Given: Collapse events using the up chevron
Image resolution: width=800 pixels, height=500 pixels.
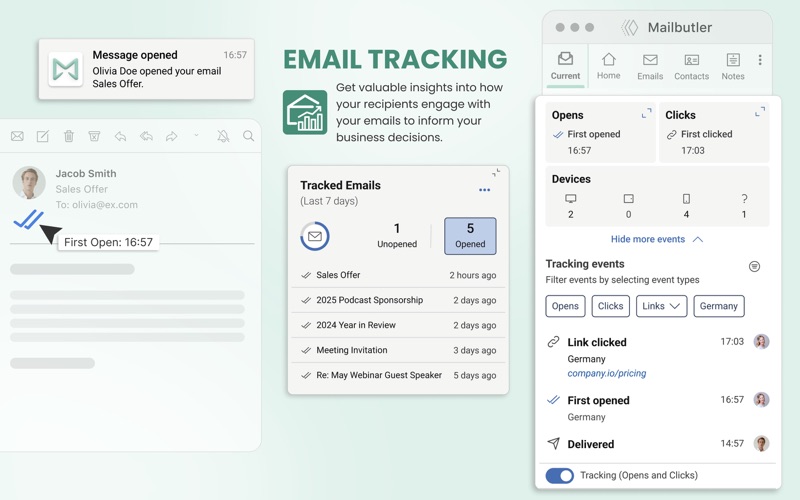Looking at the screenshot, I should pos(698,239).
